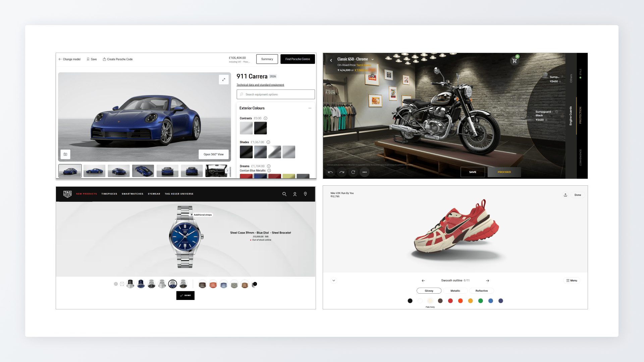Screen dimensions: 644x362
Task: Open the three-dots more options button
Action: [365, 172]
